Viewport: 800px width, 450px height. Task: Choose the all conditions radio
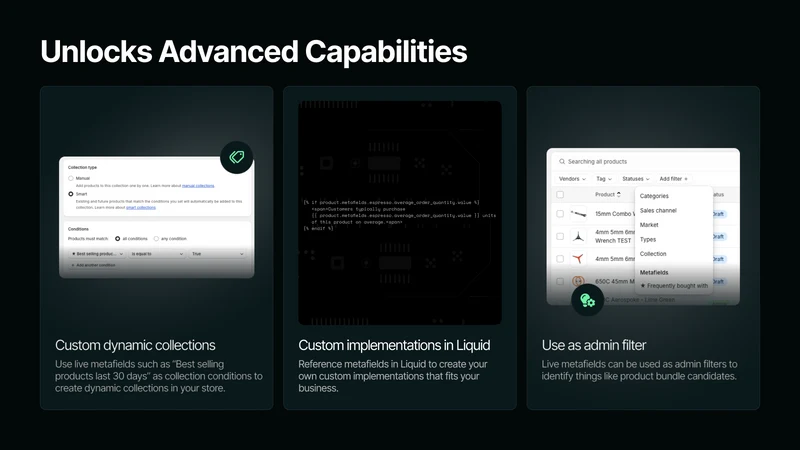point(117,239)
